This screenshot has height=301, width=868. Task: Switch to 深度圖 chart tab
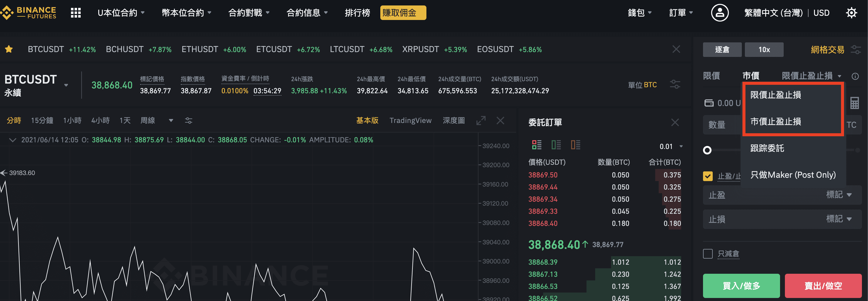click(453, 121)
